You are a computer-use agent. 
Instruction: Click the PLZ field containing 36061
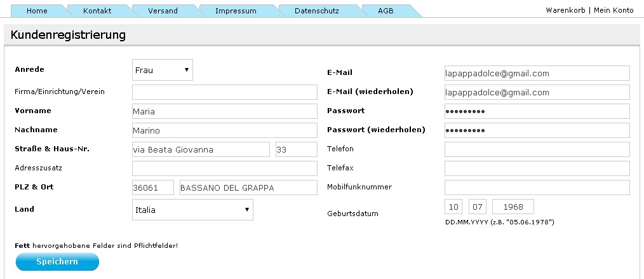click(x=153, y=187)
